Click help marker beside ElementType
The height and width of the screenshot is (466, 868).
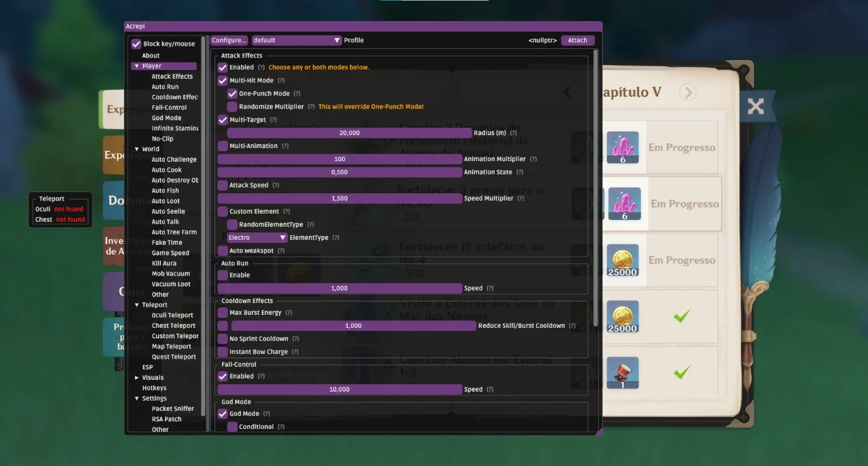click(335, 237)
